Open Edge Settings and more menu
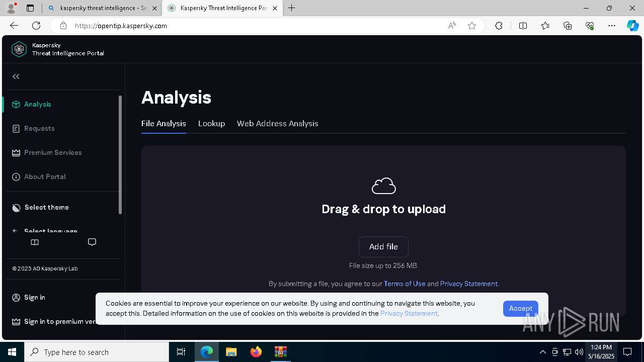The height and width of the screenshot is (362, 644). point(612,26)
